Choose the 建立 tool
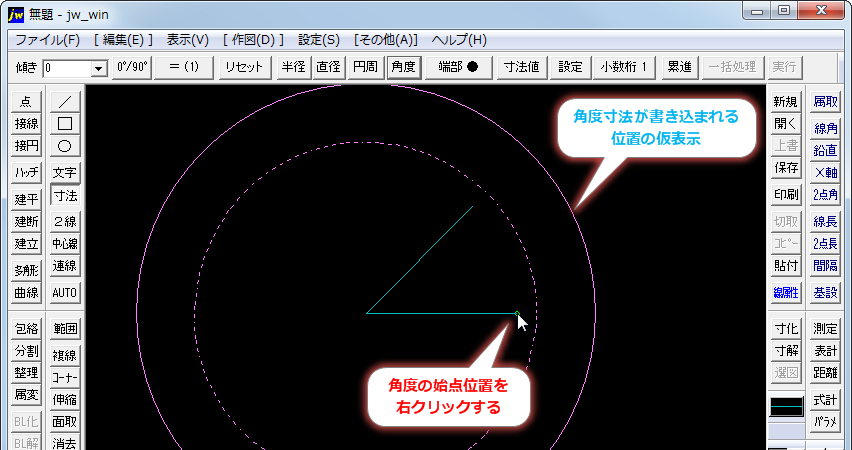This screenshot has width=852, height=450. coord(26,244)
